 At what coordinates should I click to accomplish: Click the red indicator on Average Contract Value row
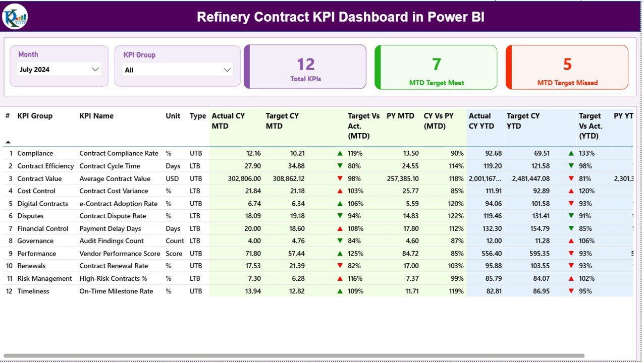(340, 178)
